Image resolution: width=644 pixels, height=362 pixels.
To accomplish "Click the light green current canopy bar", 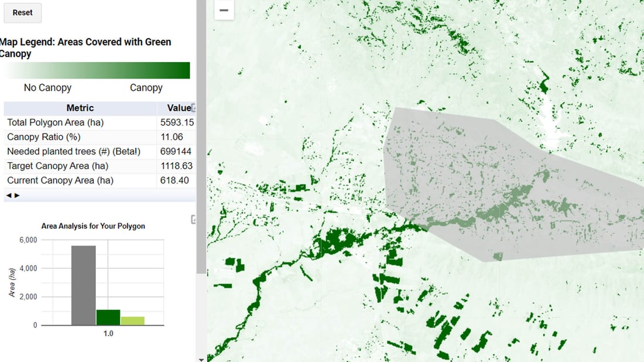I will coord(132,320).
